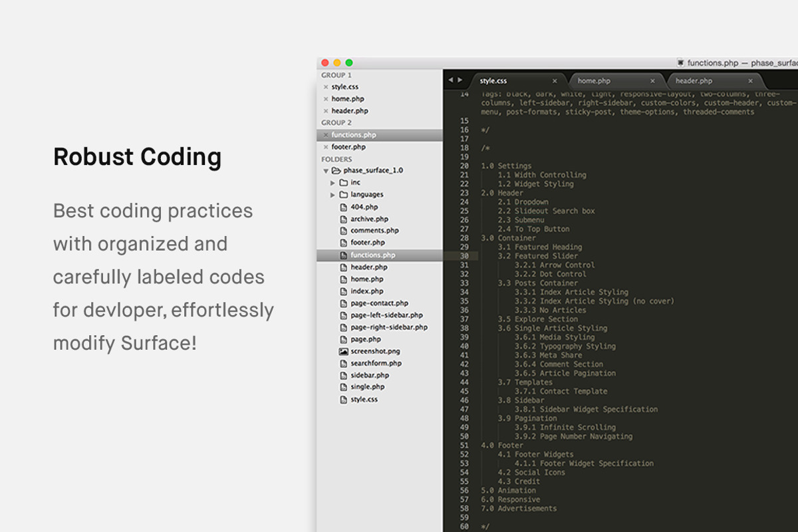Go to previous tab with left arrow

pos(450,80)
